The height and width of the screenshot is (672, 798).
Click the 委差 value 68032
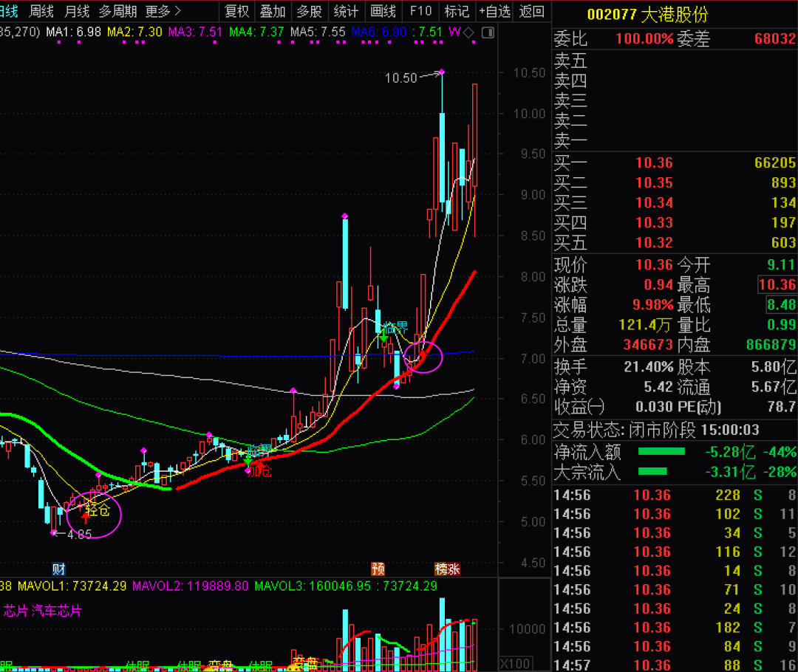tap(775, 38)
